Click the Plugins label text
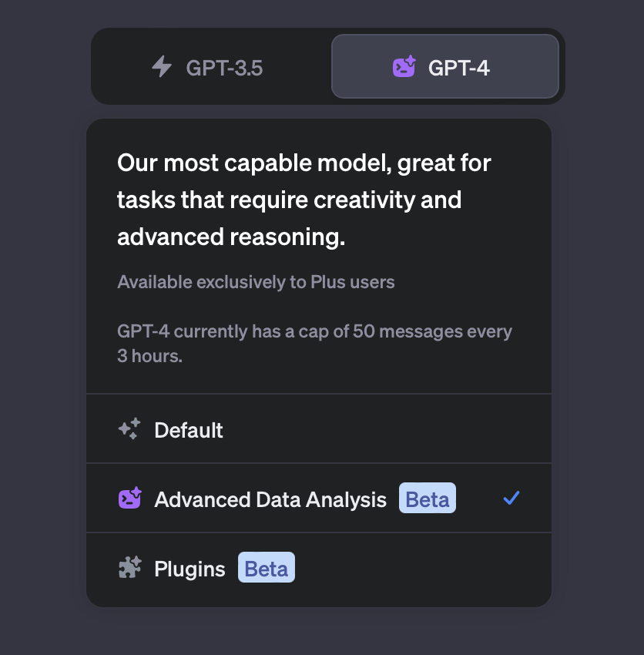 [x=190, y=569]
